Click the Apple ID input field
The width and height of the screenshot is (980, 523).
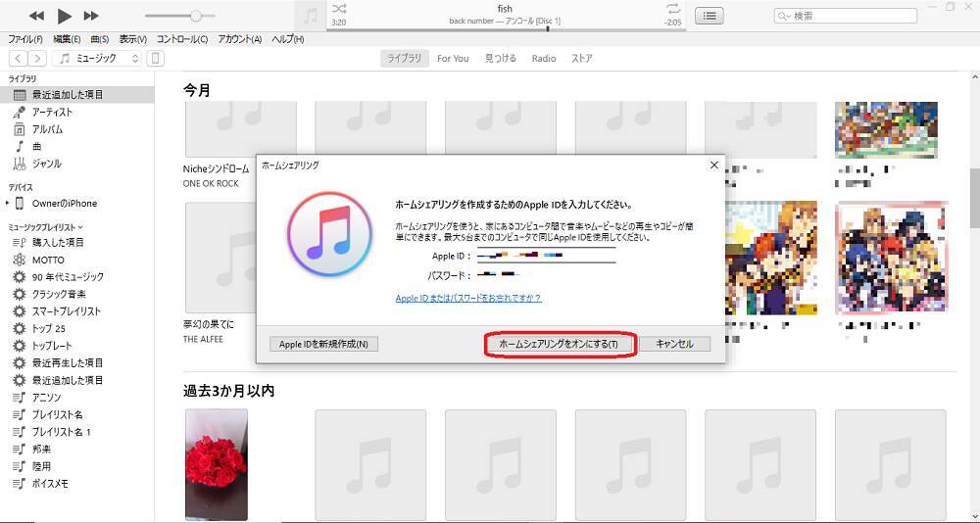coord(546,255)
